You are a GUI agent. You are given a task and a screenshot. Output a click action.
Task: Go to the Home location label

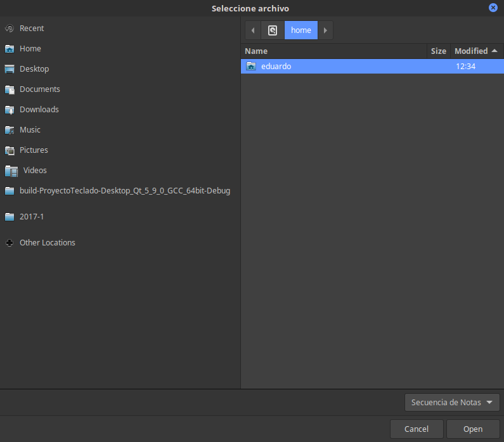[x=30, y=49]
